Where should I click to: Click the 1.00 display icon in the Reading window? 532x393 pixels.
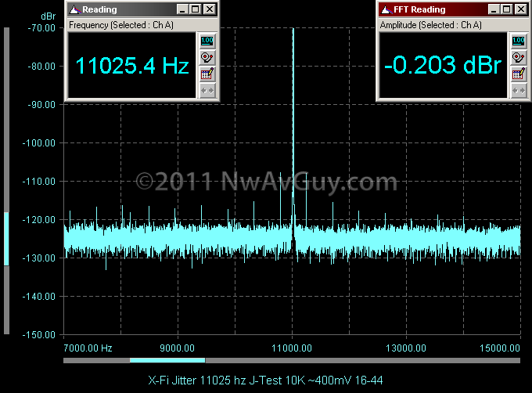pyautogui.click(x=207, y=41)
